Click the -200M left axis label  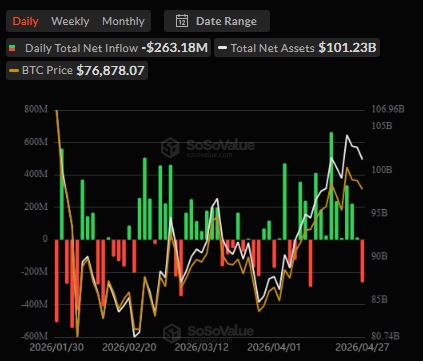pos(34,272)
